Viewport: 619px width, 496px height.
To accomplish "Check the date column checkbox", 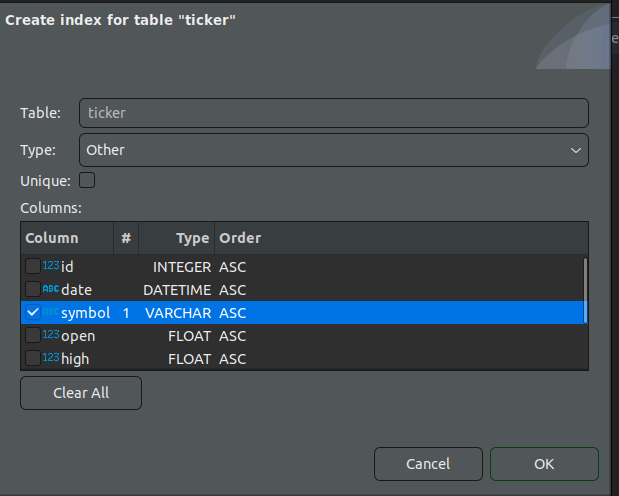I will click(33, 289).
